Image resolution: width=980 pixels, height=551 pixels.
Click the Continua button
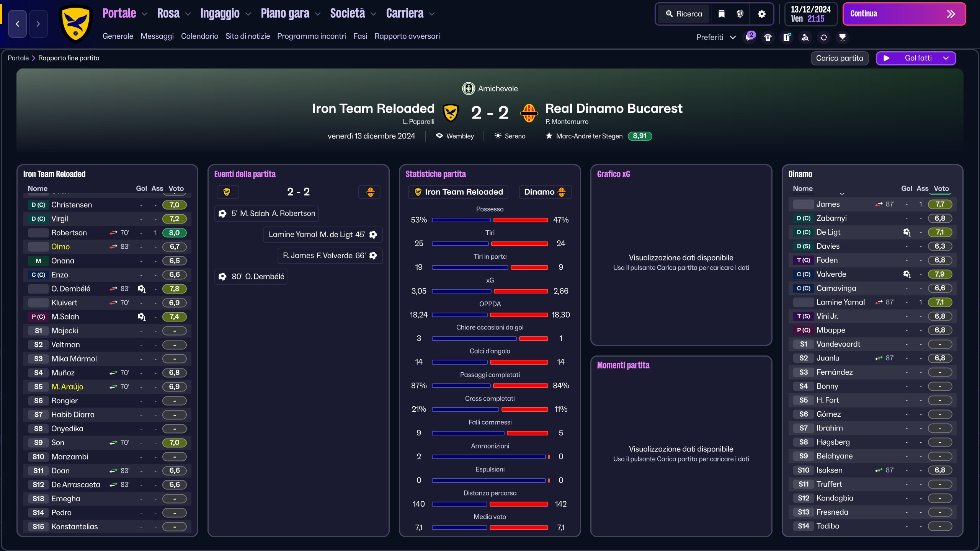[904, 14]
